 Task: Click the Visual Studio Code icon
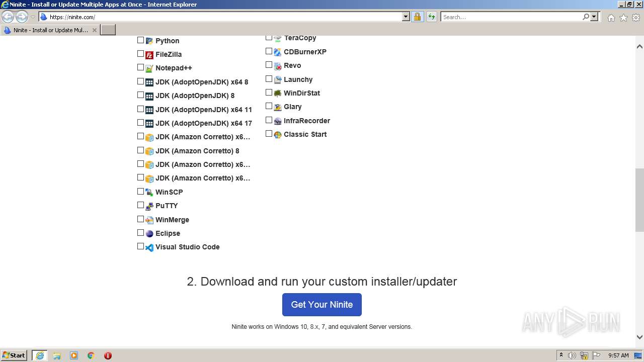(149, 247)
